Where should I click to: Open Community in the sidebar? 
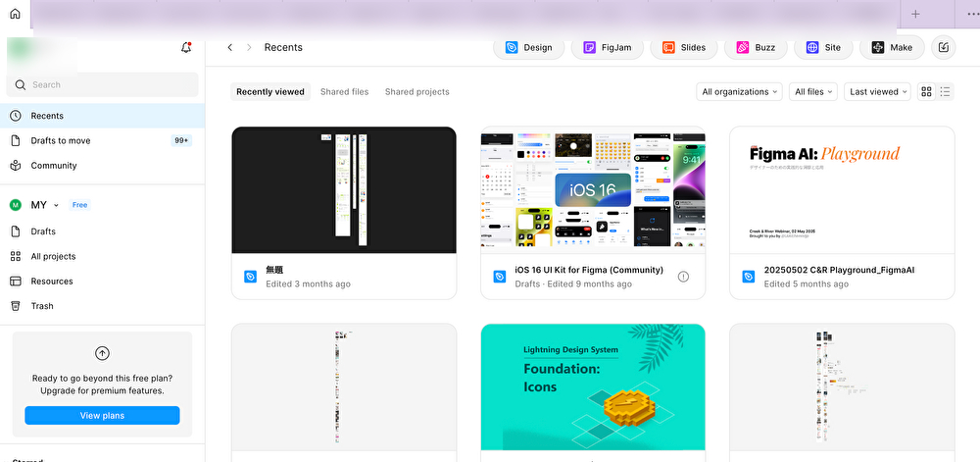(103, 166)
